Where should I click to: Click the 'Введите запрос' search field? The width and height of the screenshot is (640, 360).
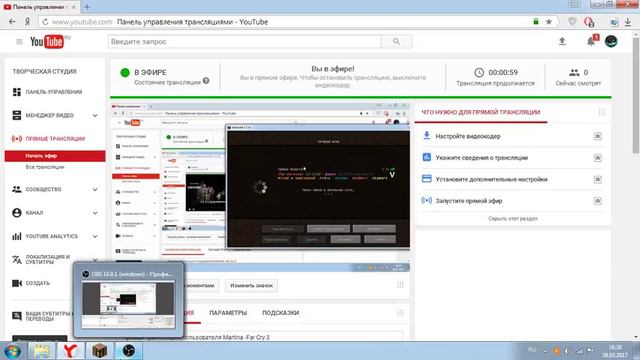pos(244,42)
